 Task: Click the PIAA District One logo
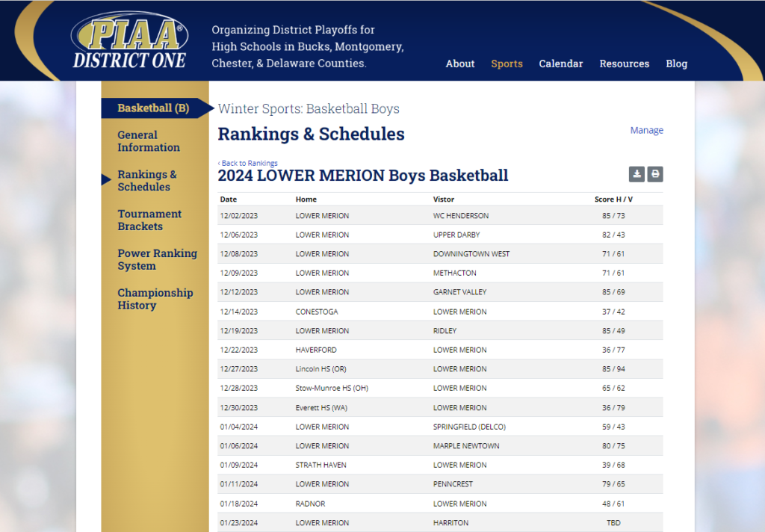130,41
